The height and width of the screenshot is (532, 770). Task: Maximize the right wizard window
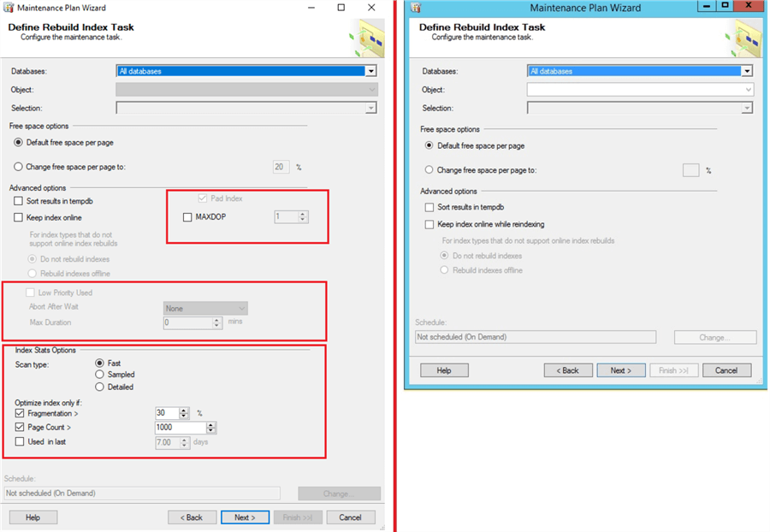pyautogui.click(x=725, y=5)
